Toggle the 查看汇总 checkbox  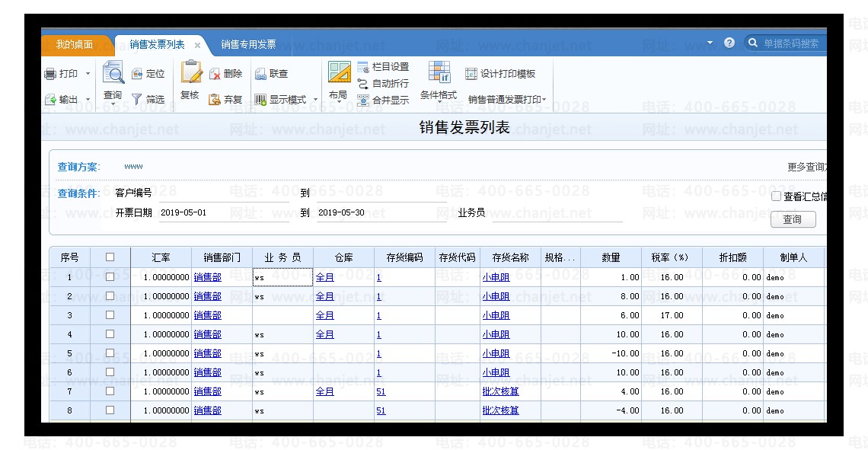tap(776, 196)
